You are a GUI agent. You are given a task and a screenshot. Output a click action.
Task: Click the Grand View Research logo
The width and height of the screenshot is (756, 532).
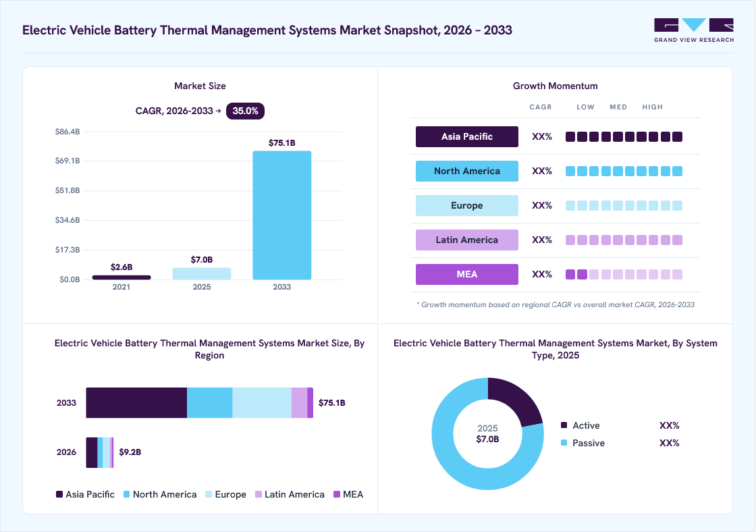pyautogui.click(x=694, y=30)
